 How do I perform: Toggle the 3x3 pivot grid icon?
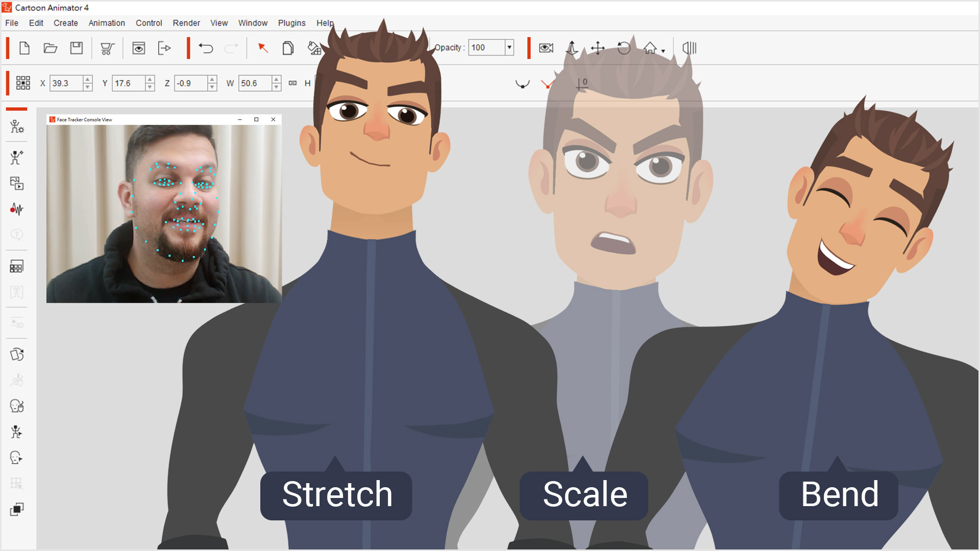(23, 83)
